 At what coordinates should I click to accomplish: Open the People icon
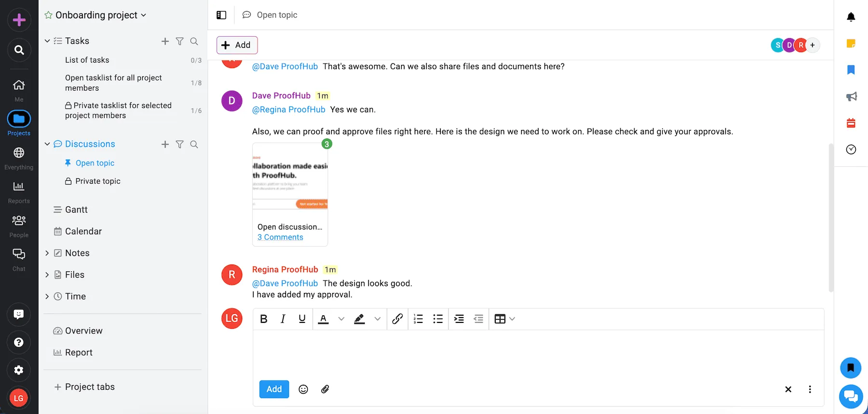[19, 220]
